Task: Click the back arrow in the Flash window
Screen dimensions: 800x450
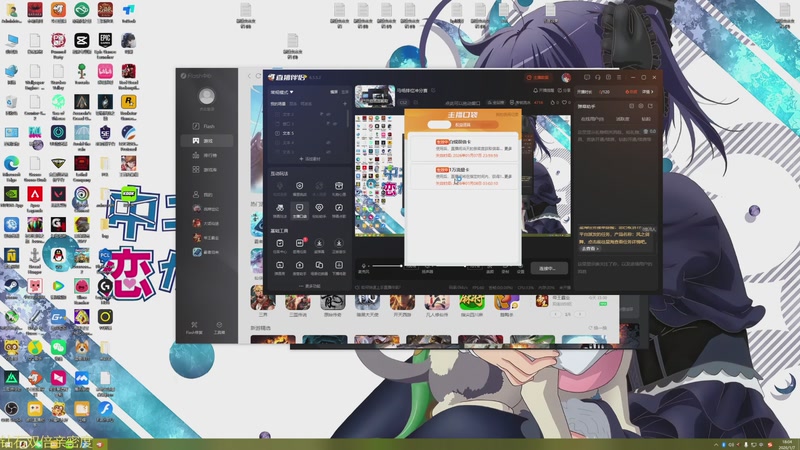Action: point(249,76)
